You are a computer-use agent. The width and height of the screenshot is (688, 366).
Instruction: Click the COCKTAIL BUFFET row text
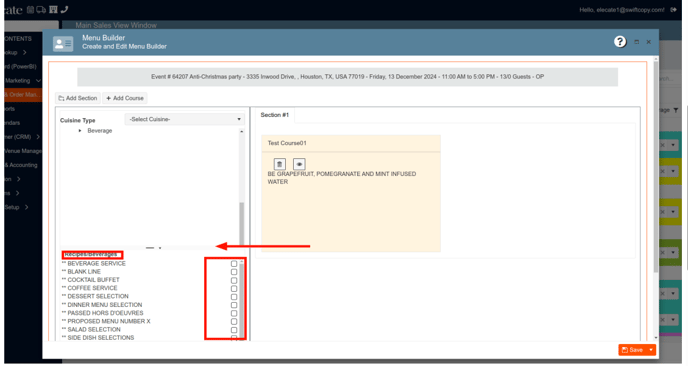(x=93, y=280)
